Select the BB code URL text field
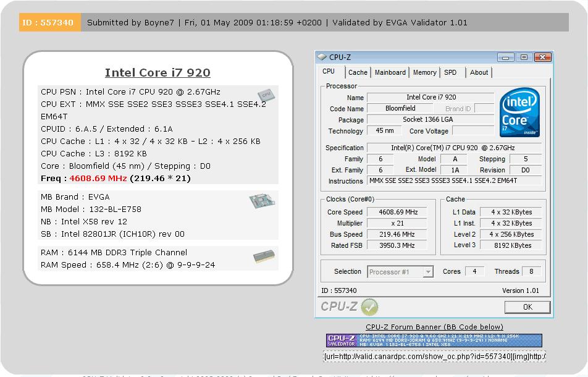Image resolution: width=588 pixels, height=377 pixels. pos(434,357)
